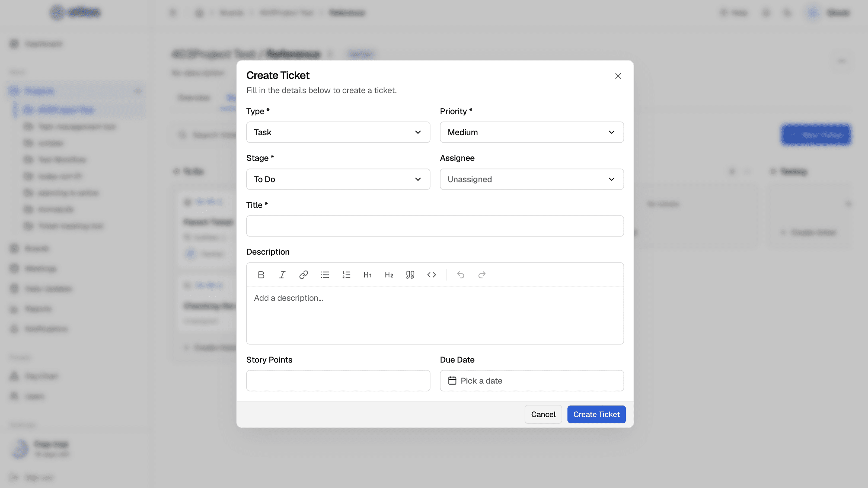The height and width of the screenshot is (488, 868).
Task: Close the Create Ticket dialog
Action: (618, 76)
